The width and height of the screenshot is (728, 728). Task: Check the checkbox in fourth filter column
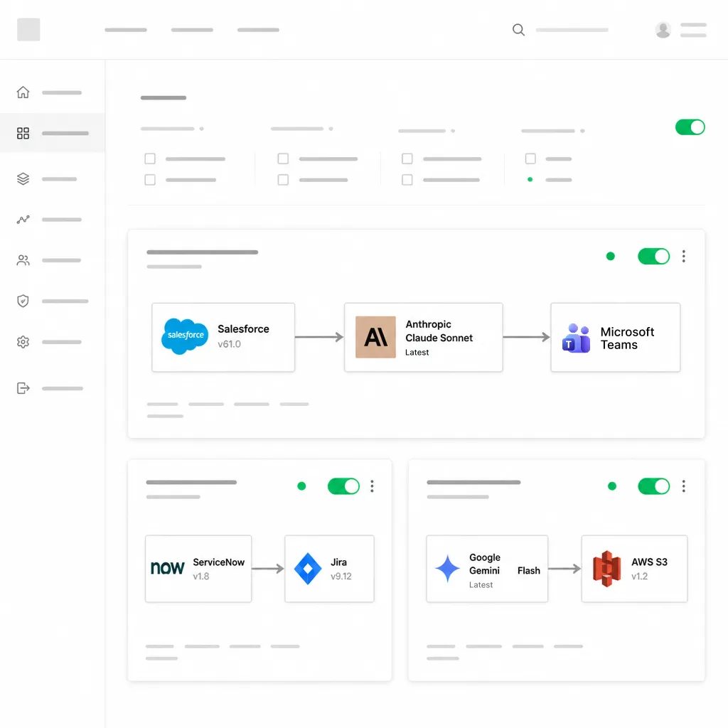pyautogui.click(x=530, y=159)
